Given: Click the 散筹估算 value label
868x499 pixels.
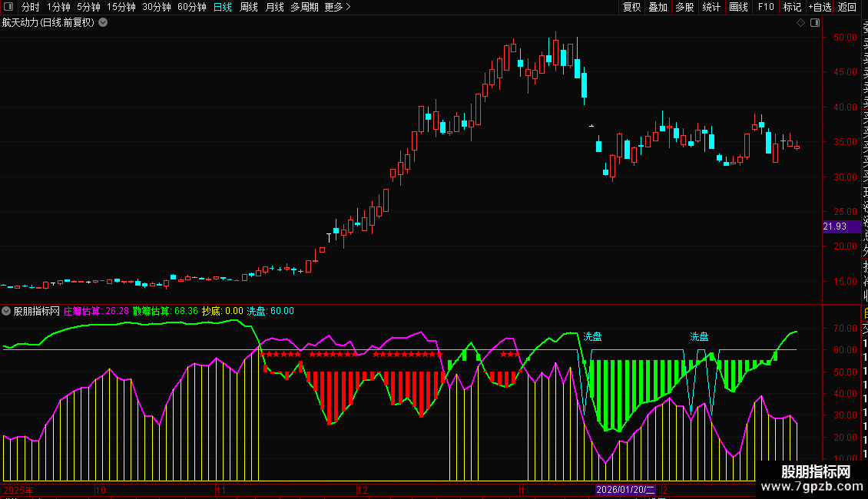Looking at the screenshot, I should pyautogui.click(x=165, y=311).
